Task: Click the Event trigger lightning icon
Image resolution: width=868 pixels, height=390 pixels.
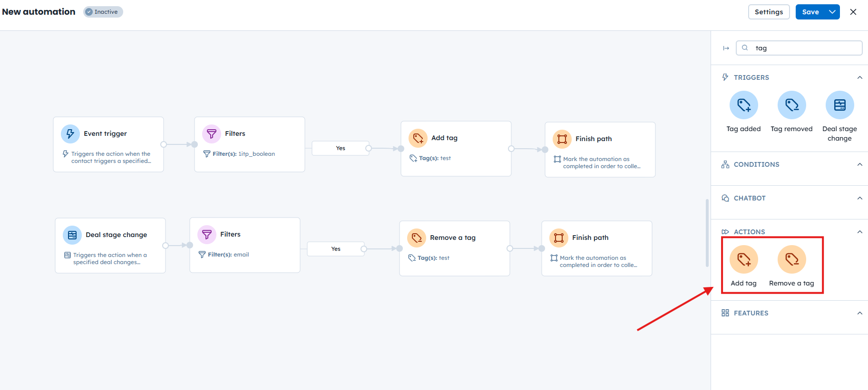Action: pos(70,134)
